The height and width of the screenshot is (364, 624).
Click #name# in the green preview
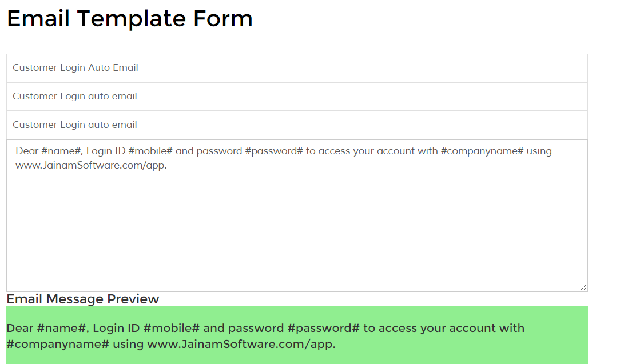click(x=62, y=329)
